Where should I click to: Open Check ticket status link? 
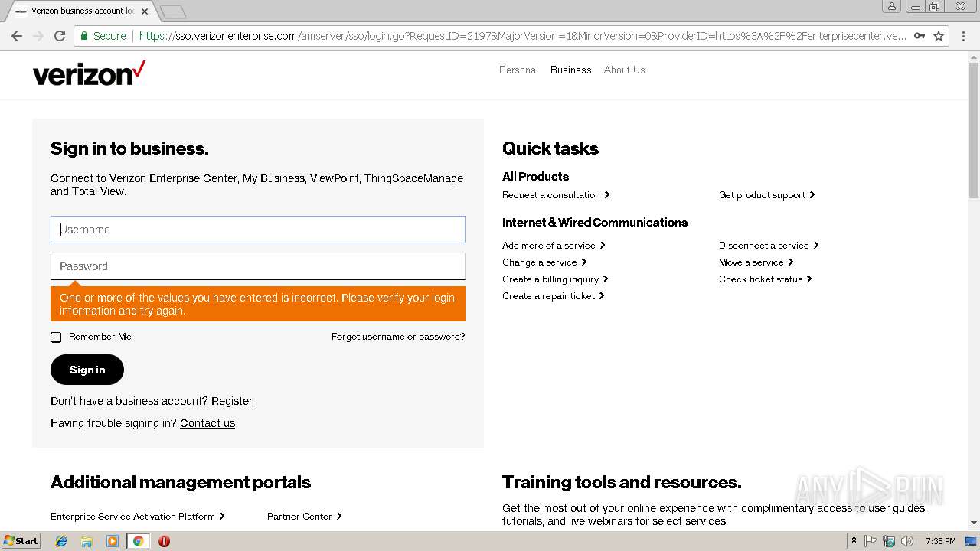[x=766, y=279]
